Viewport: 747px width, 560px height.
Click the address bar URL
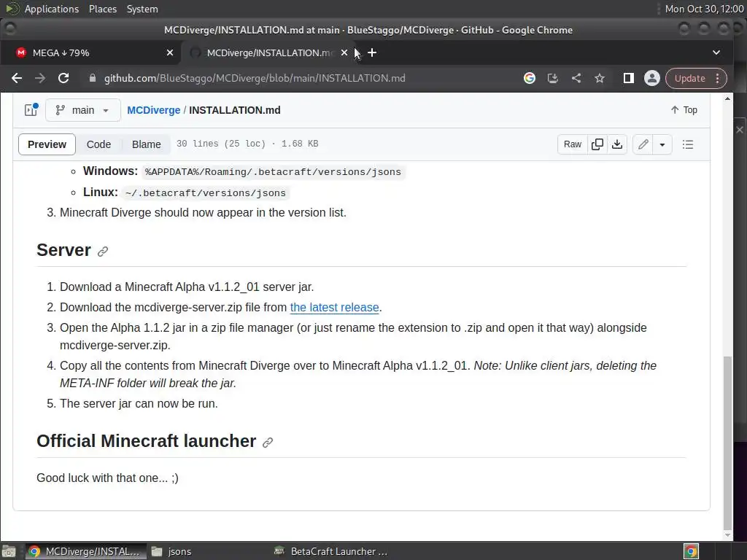(255, 78)
